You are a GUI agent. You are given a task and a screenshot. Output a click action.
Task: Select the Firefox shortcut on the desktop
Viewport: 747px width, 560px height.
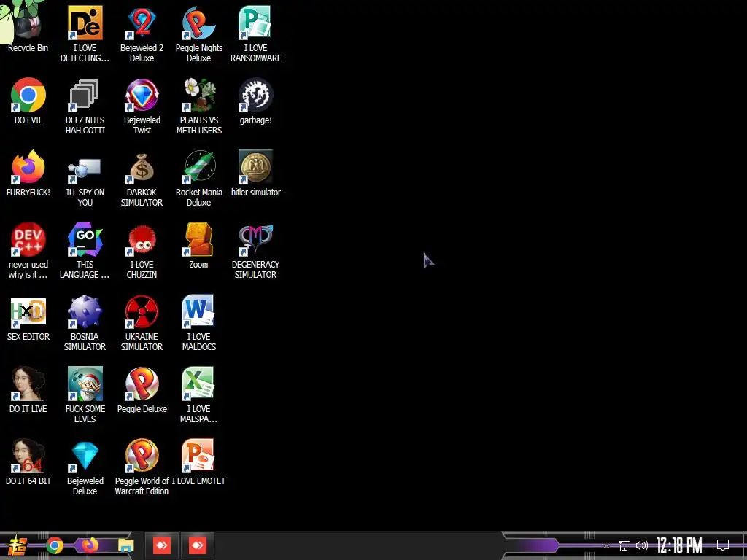tap(28, 167)
